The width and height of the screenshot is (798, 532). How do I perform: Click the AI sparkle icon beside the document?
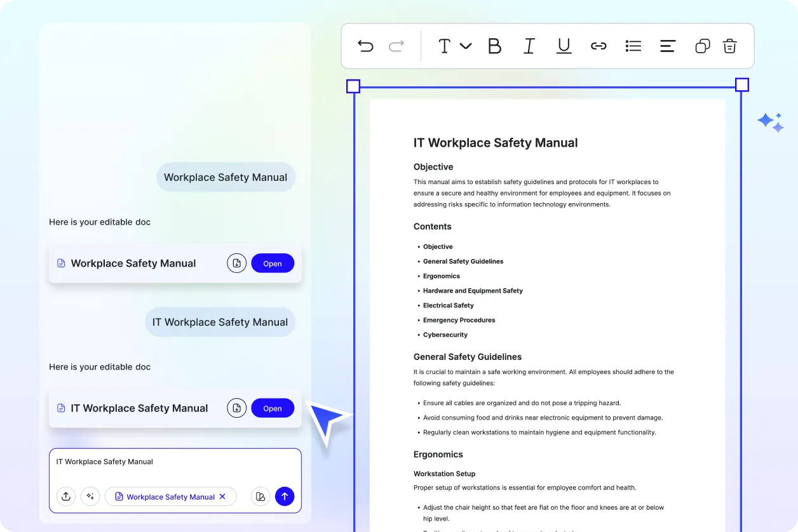point(771,123)
